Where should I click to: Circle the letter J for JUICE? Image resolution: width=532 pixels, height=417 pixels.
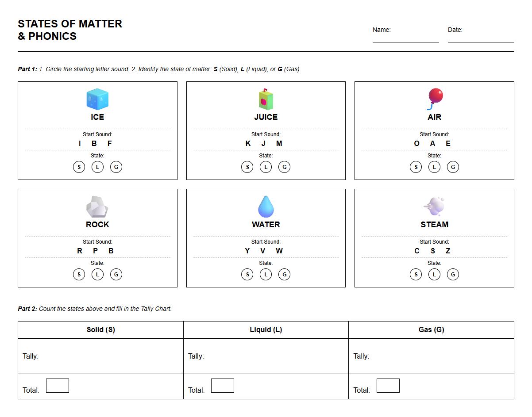pyautogui.click(x=263, y=143)
